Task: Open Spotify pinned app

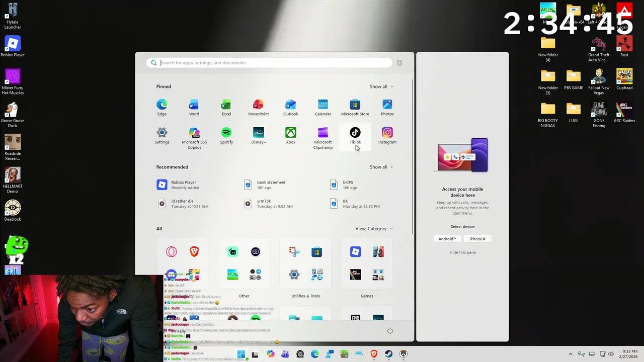Action: tap(226, 136)
